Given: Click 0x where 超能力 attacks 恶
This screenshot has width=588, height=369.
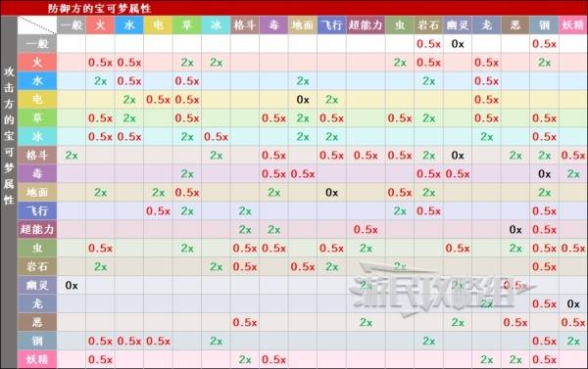Looking at the screenshot, I should (515, 230).
